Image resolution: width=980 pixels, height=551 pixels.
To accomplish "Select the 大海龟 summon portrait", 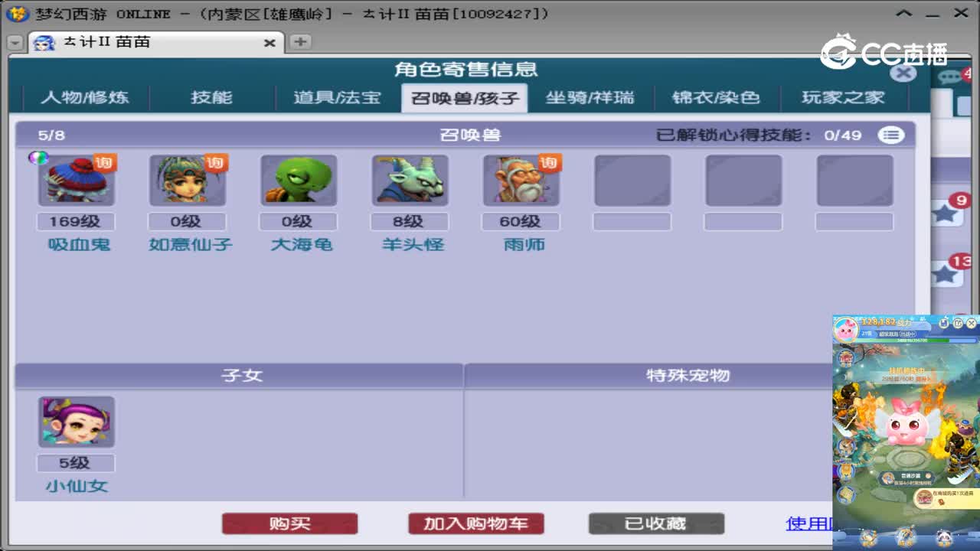I will (298, 180).
